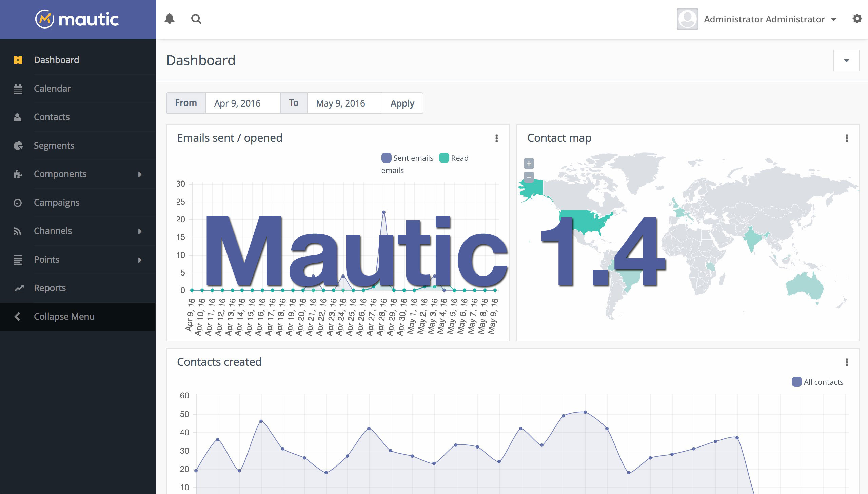Open Contacts created widget options menu
Screen dimensions: 868x494
point(847,362)
